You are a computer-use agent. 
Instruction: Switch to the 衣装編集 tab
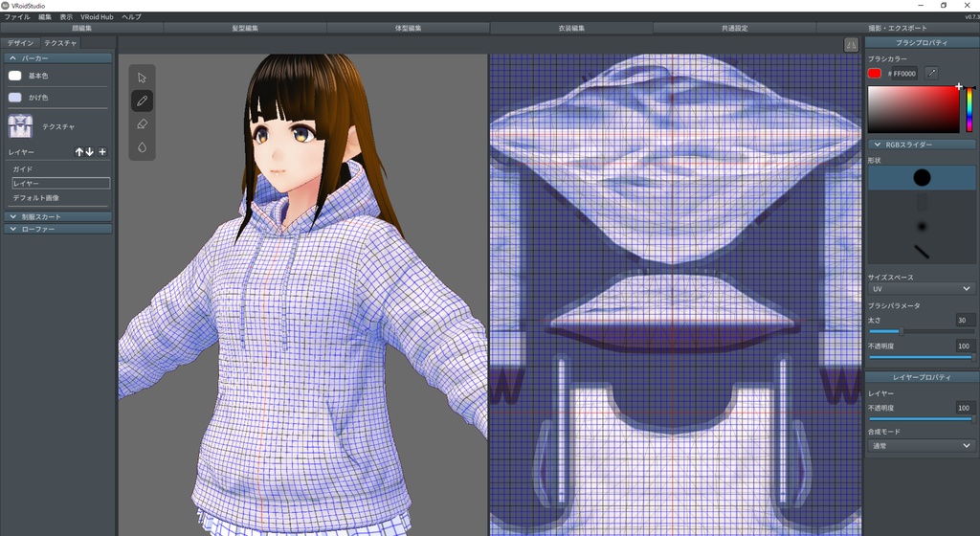tap(571, 28)
